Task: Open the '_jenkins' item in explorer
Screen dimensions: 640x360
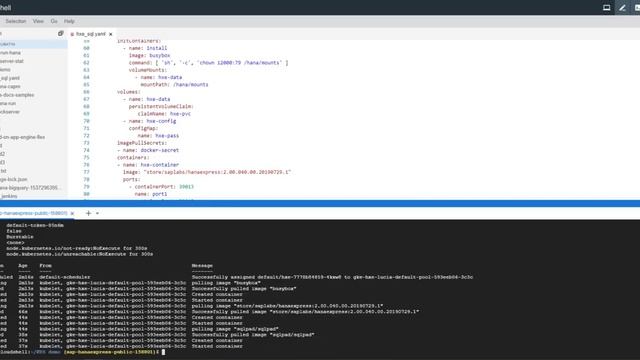Action: pyautogui.click(x=9, y=196)
